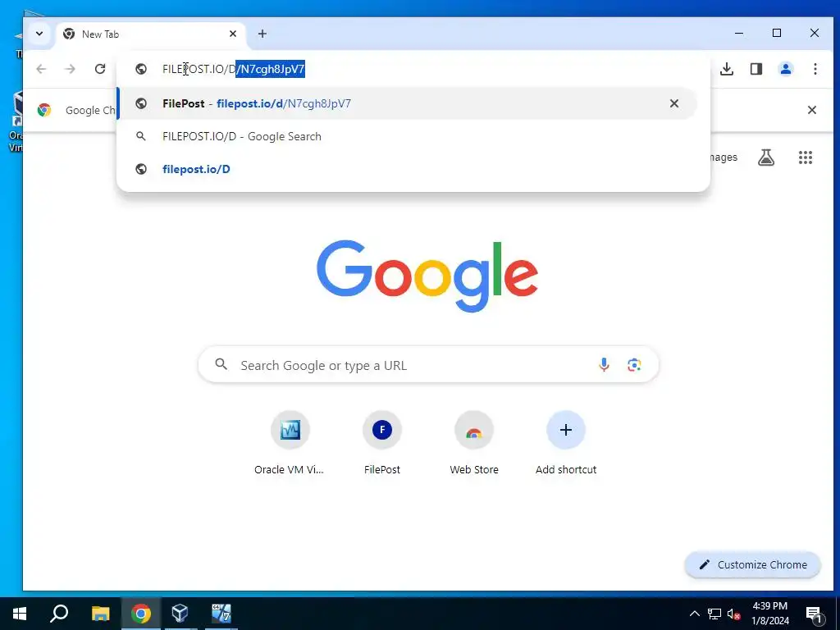Screen dimensions: 840x630
Task: Open the FilePost shortcut tile
Action: 382,443
